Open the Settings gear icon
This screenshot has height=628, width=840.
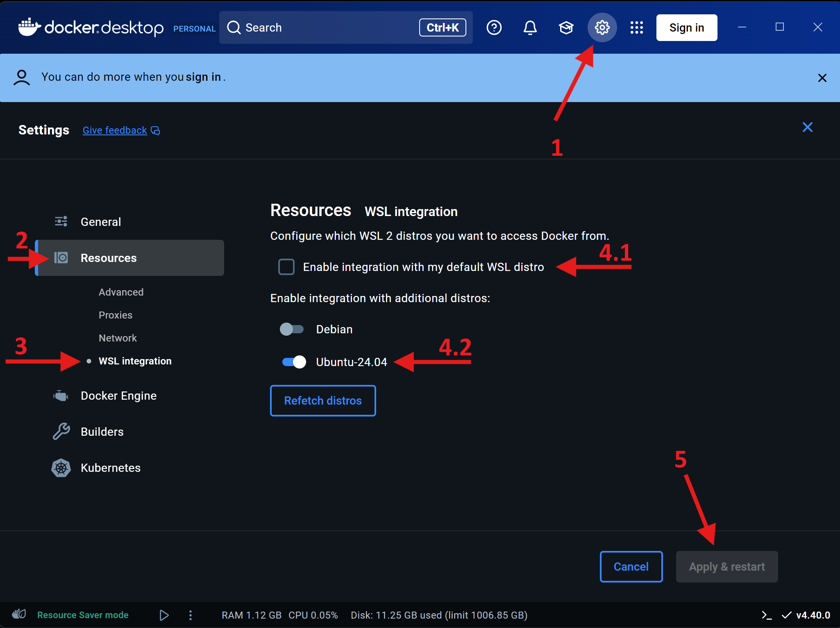(x=602, y=27)
